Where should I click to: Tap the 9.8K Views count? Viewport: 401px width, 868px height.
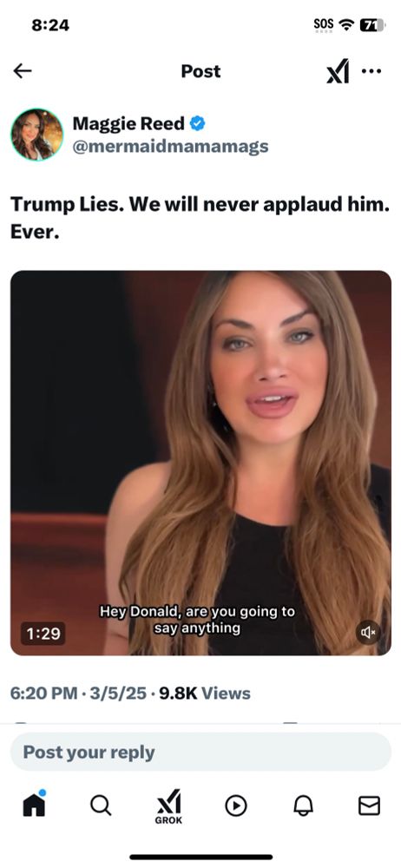click(x=204, y=693)
